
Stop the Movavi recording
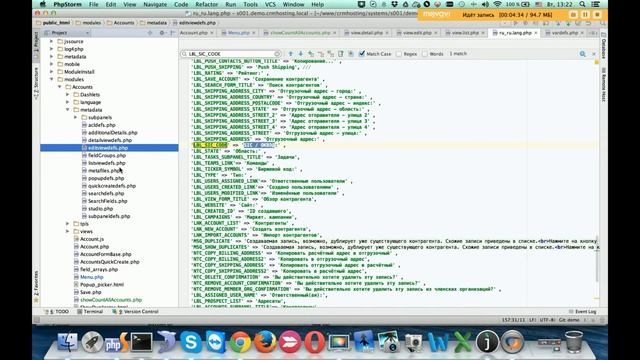click(597, 15)
